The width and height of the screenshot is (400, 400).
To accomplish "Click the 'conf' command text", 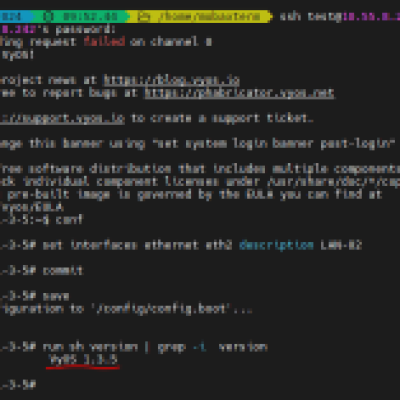I will pyautogui.click(x=69, y=220).
